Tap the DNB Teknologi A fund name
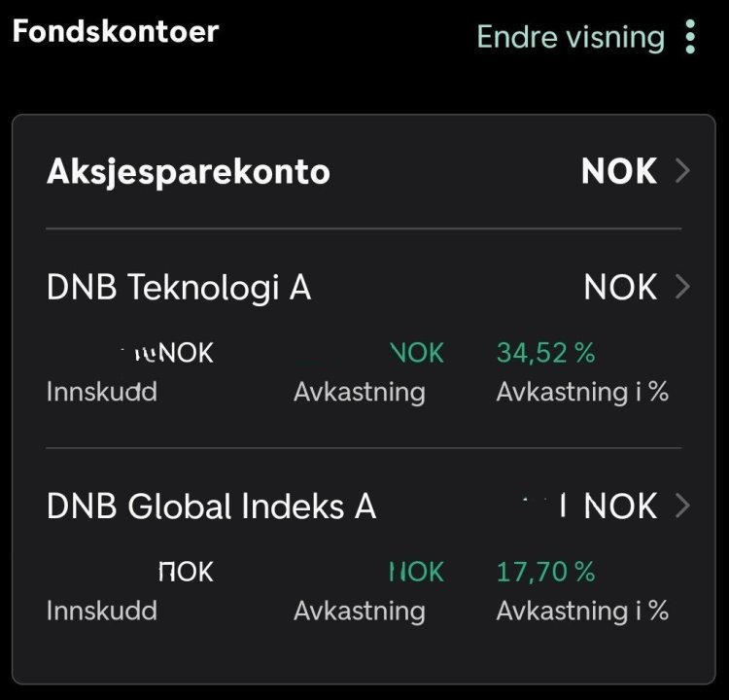The width and height of the screenshot is (729, 700). coord(179,288)
